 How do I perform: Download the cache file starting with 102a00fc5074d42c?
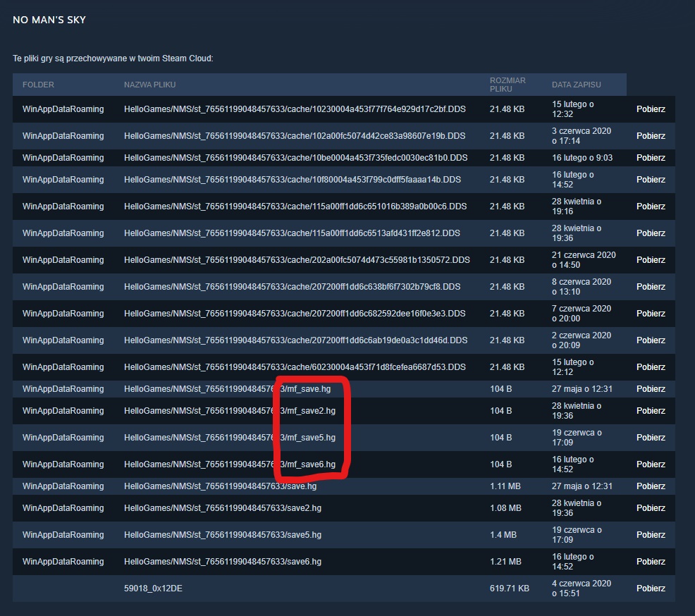[650, 136]
